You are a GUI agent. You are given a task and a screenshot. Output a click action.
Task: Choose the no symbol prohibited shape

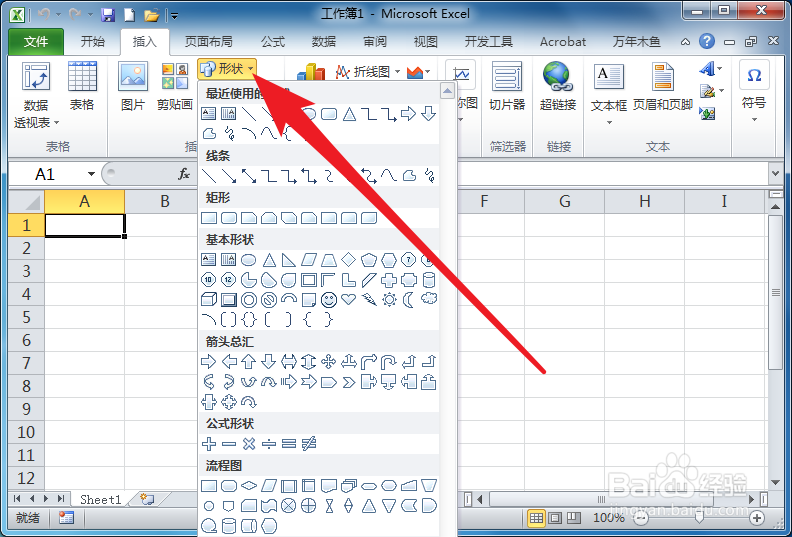point(269,300)
